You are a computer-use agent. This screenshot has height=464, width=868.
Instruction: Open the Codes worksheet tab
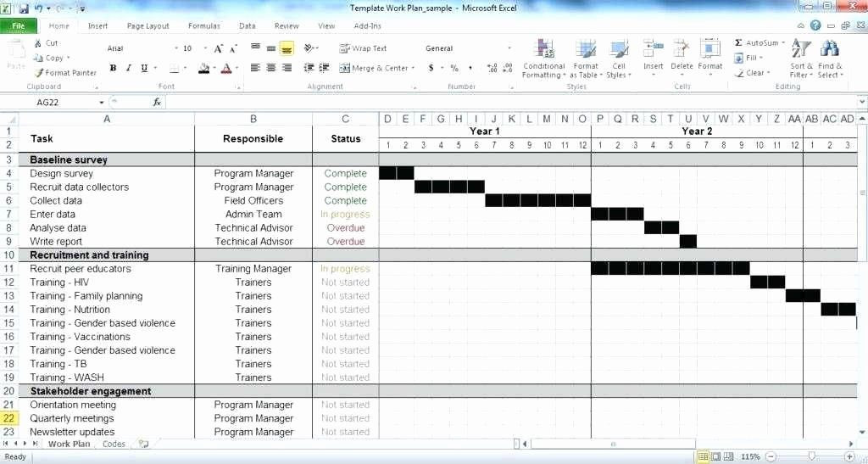click(x=114, y=444)
